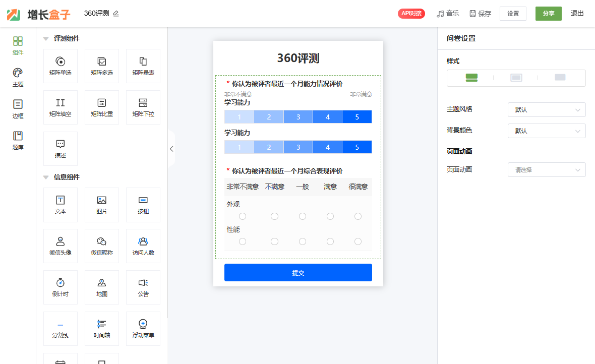The image size is (595, 364).
Task: Select 非常不满意 radio for 外观
Action: [x=243, y=216]
